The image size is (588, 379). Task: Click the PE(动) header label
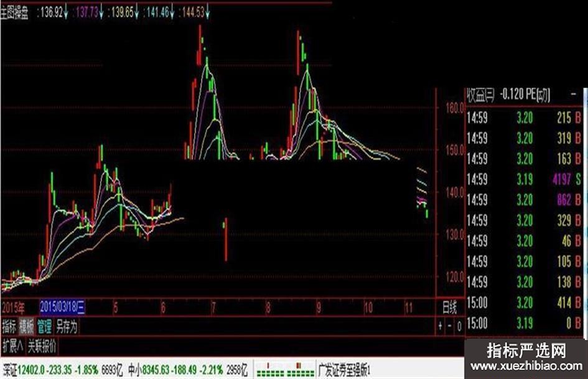point(538,95)
